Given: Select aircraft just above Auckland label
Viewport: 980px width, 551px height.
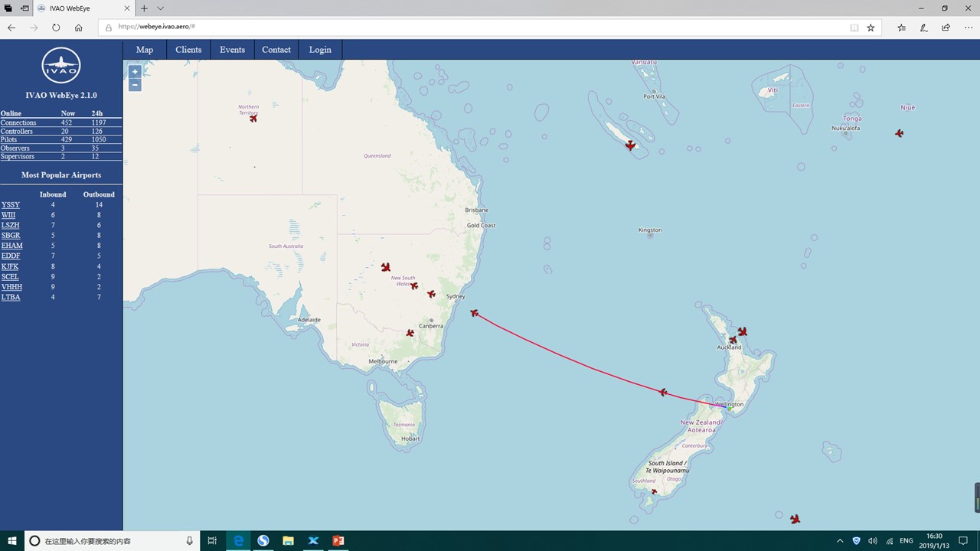Looking at the screenshot, I should pos(733,340).
